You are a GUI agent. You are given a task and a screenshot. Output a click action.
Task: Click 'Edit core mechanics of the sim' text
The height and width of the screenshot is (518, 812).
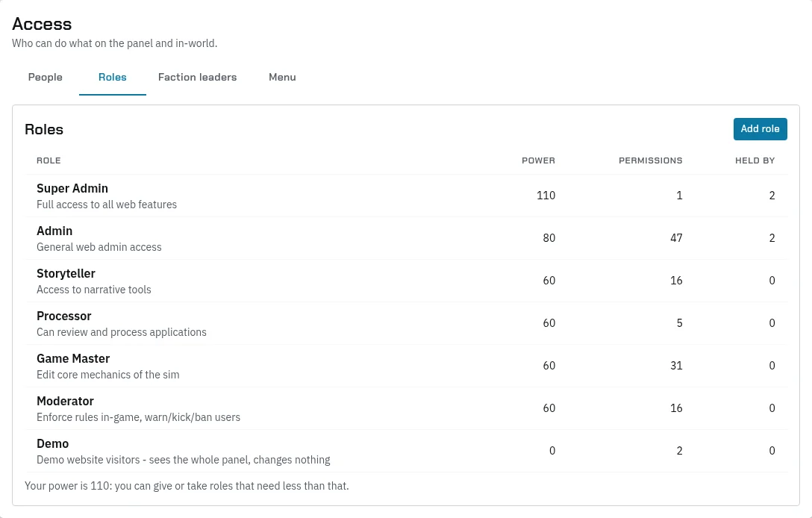point(107,375)
